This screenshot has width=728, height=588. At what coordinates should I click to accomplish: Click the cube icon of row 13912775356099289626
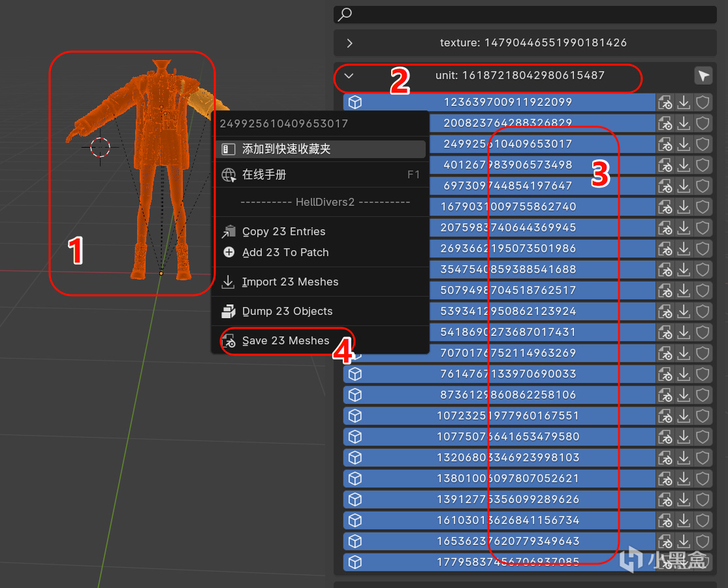355,499
